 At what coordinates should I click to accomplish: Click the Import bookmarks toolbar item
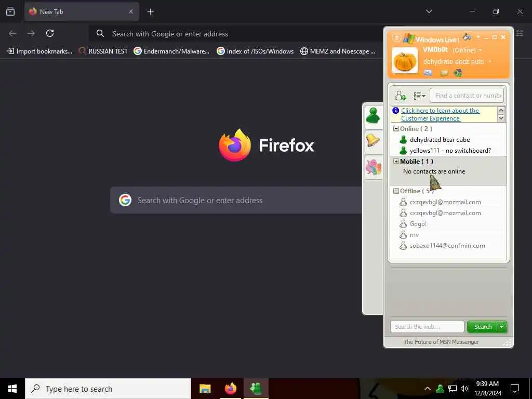[39, 51]
